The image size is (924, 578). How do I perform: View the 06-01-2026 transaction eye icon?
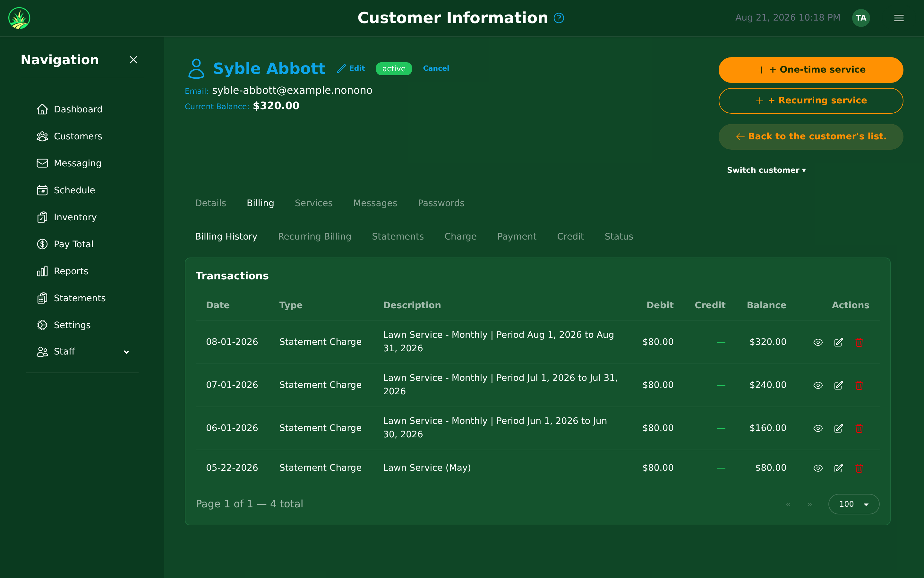click(818, 428)
